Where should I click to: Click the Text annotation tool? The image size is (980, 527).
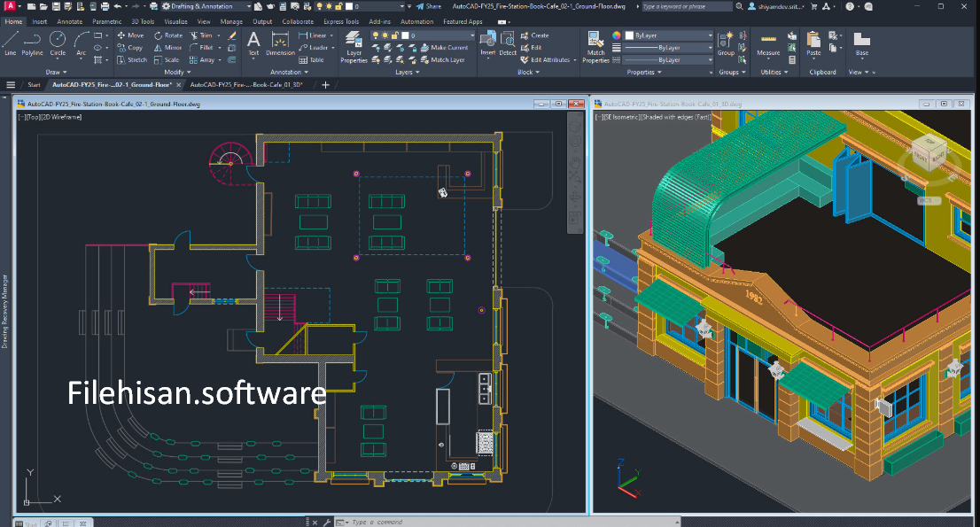(x=253, y=43)
